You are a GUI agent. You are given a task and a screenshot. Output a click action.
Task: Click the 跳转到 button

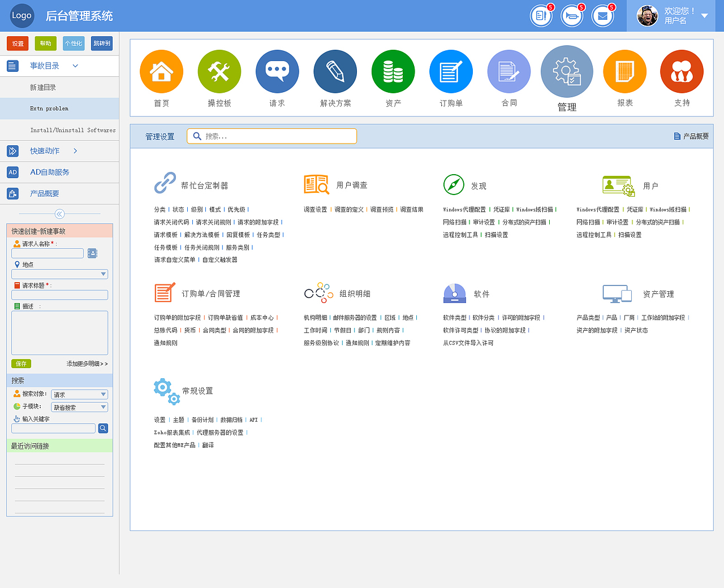(102, 44)
